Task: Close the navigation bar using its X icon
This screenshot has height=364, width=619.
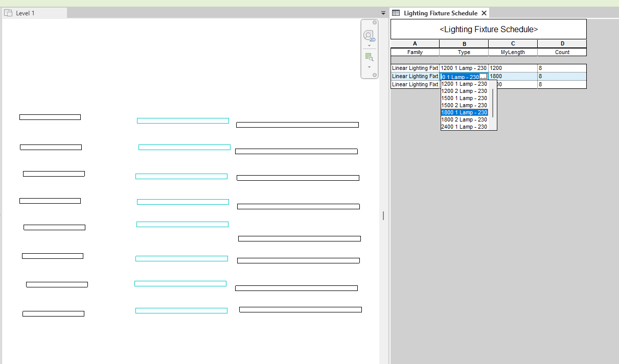Action: pyautogui.click(x=375, y=22)
